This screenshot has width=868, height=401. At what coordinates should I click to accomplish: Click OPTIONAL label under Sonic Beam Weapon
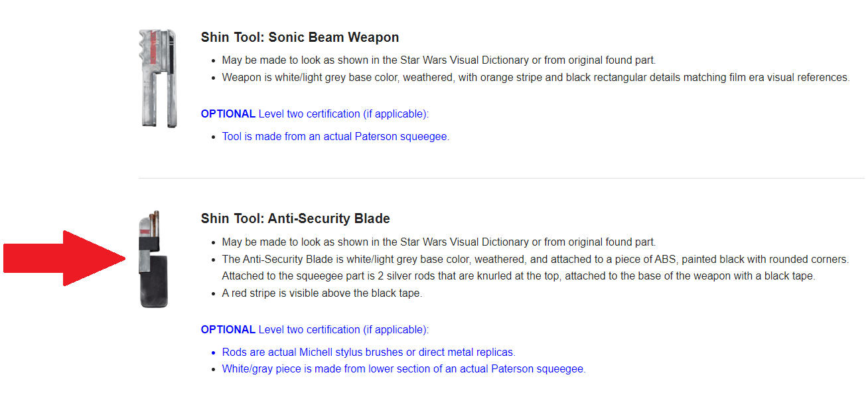(228, 114)
